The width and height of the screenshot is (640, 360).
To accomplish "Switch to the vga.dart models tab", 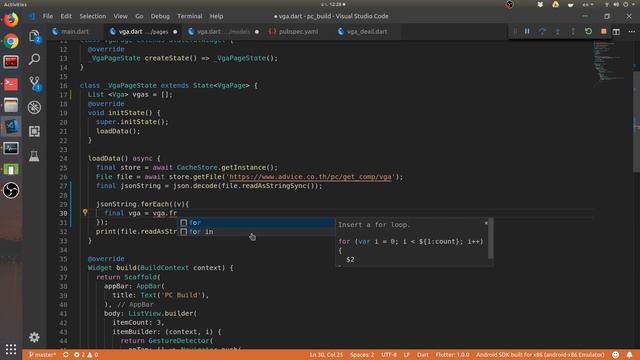I will [223, 31].
